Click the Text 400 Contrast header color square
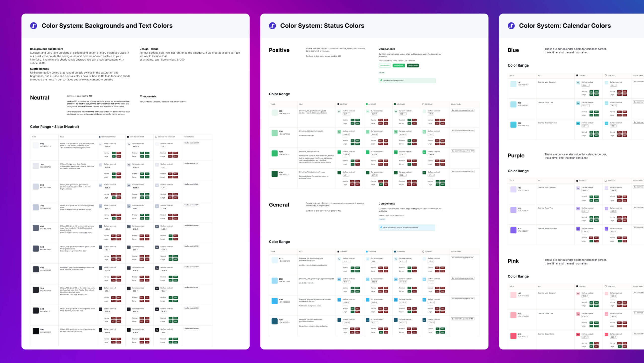 pyautogui.click(x=99, y=137)
